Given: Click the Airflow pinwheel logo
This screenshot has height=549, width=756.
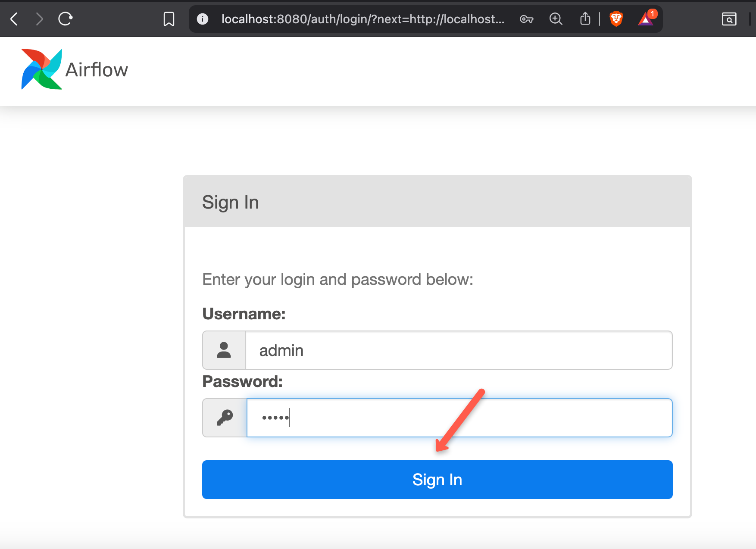Looking at the screenshot, I should pyautogui.click(x=42, y=69).
